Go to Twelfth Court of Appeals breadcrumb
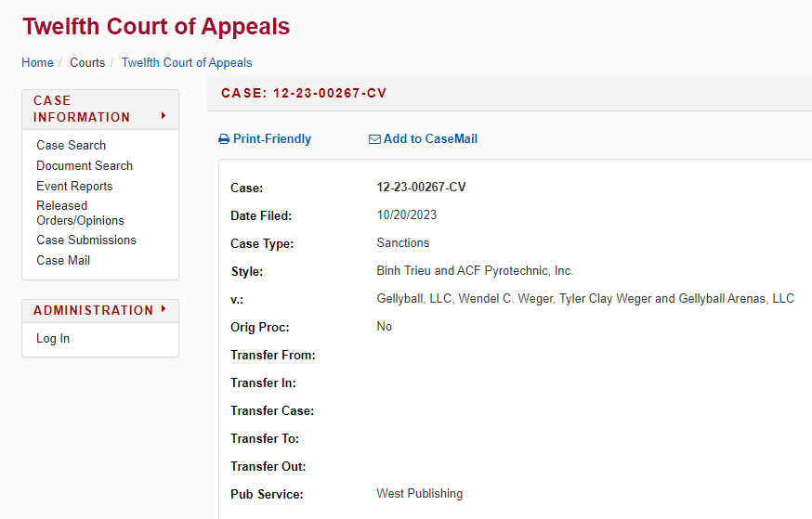This screenshot has height=519, width=812. 187,62
